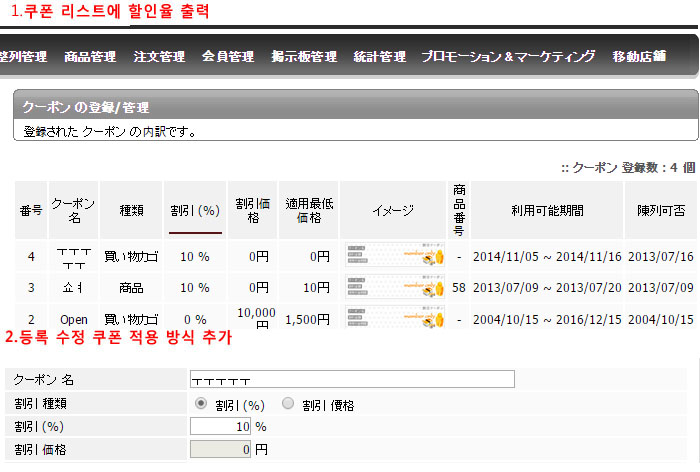The image size is (700, 472).
Task: Click product number 58 in the coupon table
Action: click(x=458, y=288)
